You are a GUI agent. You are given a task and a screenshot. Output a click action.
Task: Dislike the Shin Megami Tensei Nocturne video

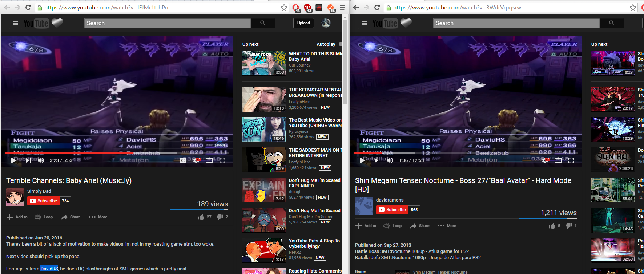569,226
